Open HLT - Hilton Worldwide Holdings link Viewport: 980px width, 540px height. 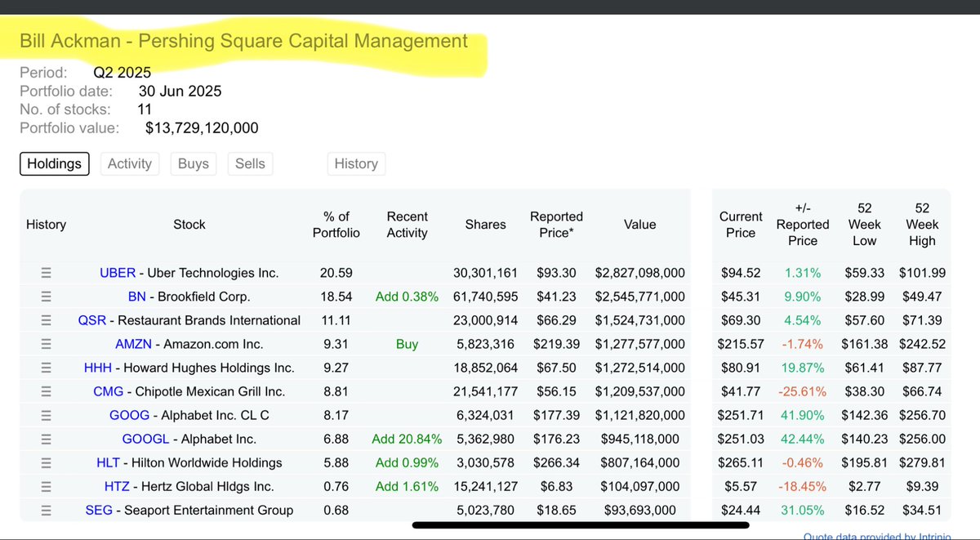tap(189, 462)
